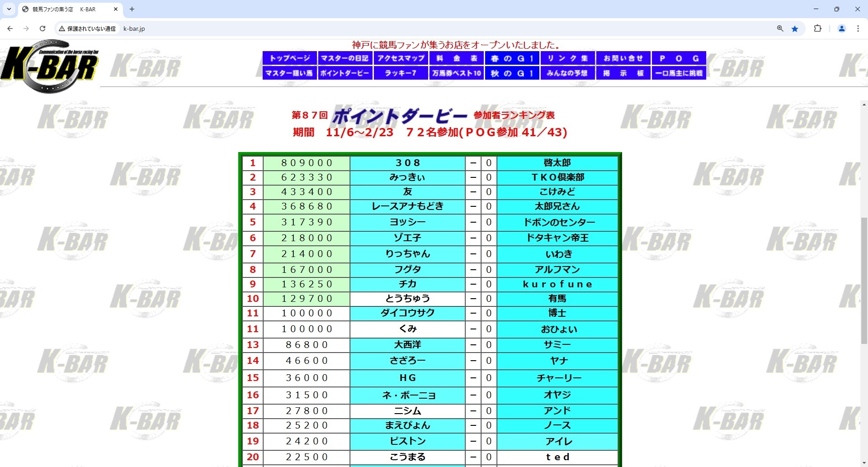Click the scrollbar up arrow
The width and height of the screenshot is (868, 467).
(864, 105)
